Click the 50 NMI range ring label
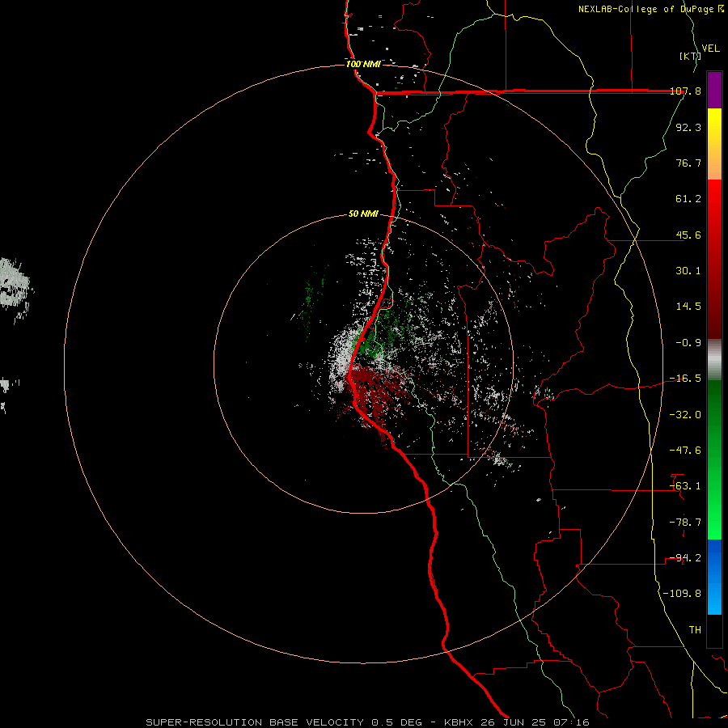Viewport: 728px width, 728px height. point(363,214)
